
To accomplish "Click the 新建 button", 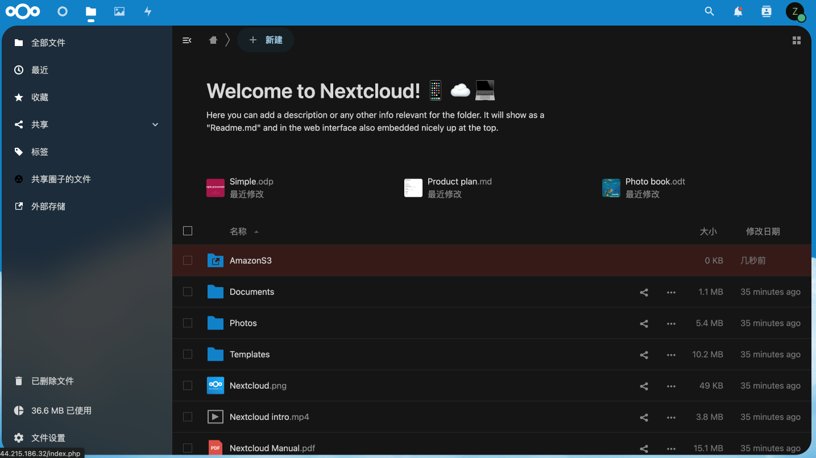I will pos(265,40).
